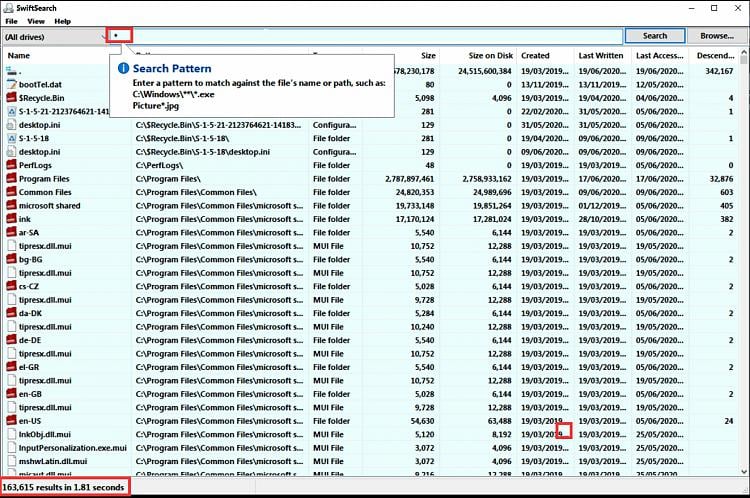Sort by the Size column header
750x498 pixels.
(428, 55)
